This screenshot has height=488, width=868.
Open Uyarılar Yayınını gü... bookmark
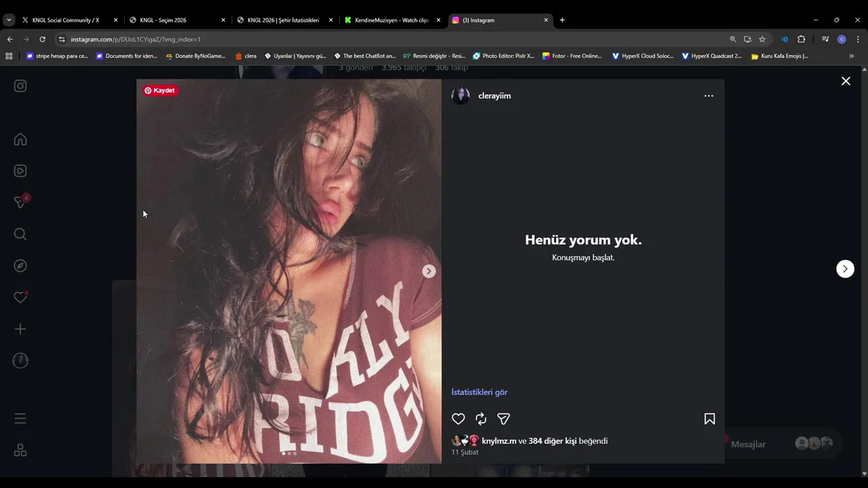(x=296, y=56)
